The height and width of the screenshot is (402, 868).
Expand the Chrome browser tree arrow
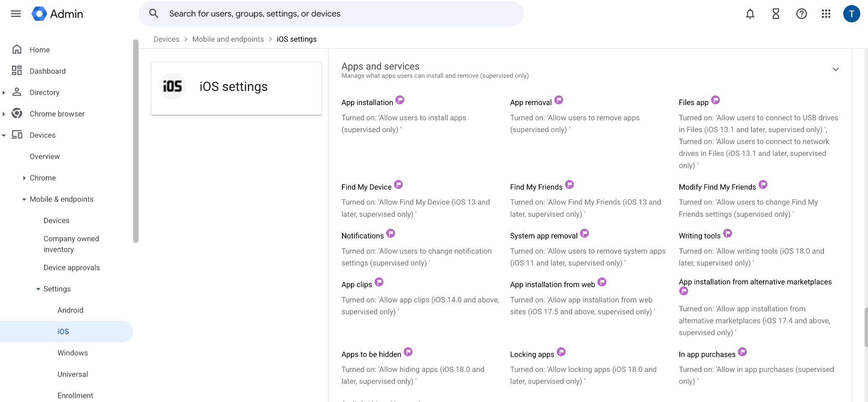pyautogui.click(x=4, y=114)
